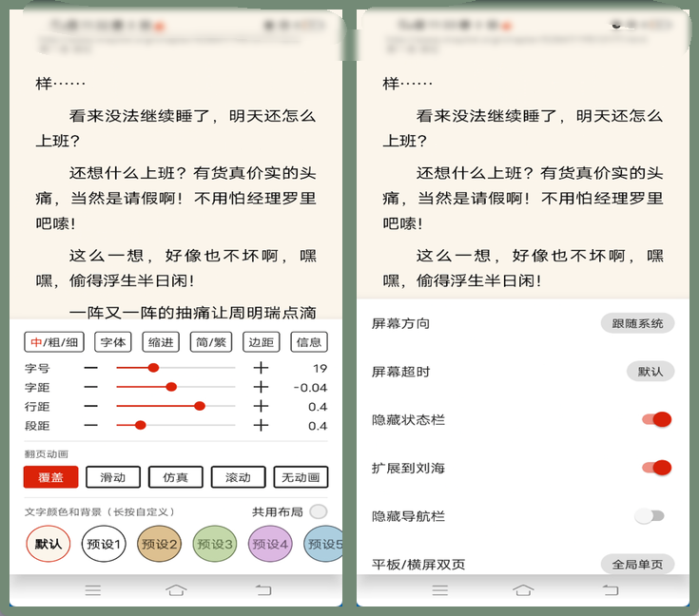Viewport: 699px width, 616px height.
Task: Click the 翻页动画 section label
Action: [46, 454]
